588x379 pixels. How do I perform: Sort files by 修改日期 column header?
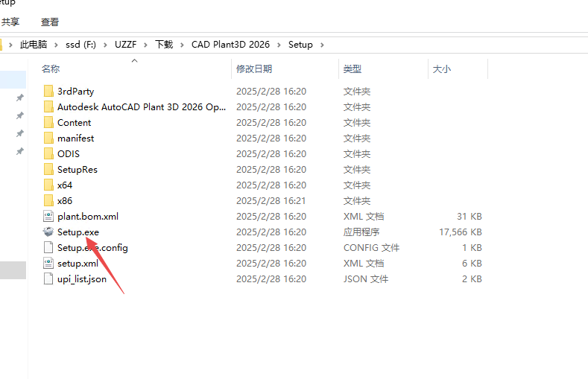[x=254, y=69]
